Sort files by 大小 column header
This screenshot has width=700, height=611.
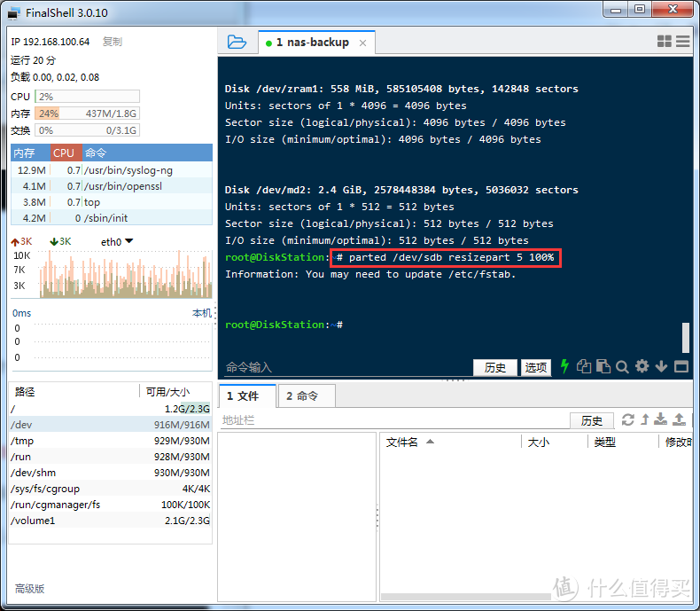point(555,443)
